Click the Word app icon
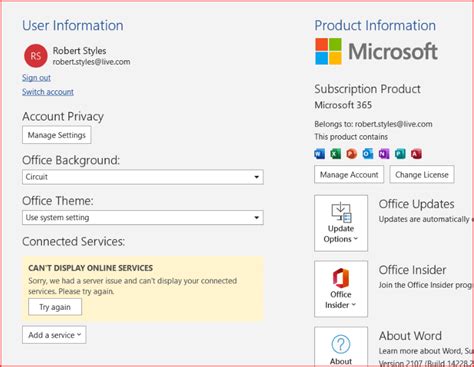 pos(319,154)
